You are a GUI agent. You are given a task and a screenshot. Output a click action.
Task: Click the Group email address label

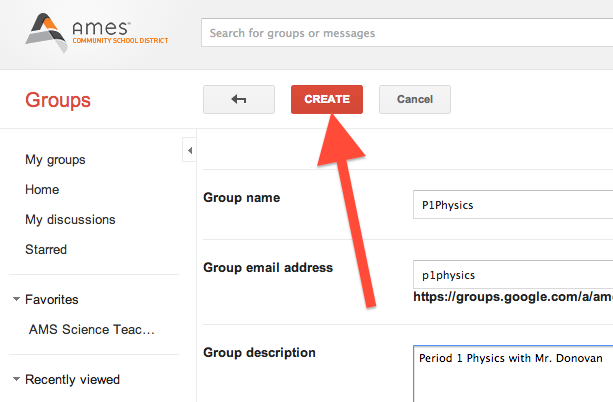click(268, 267)
